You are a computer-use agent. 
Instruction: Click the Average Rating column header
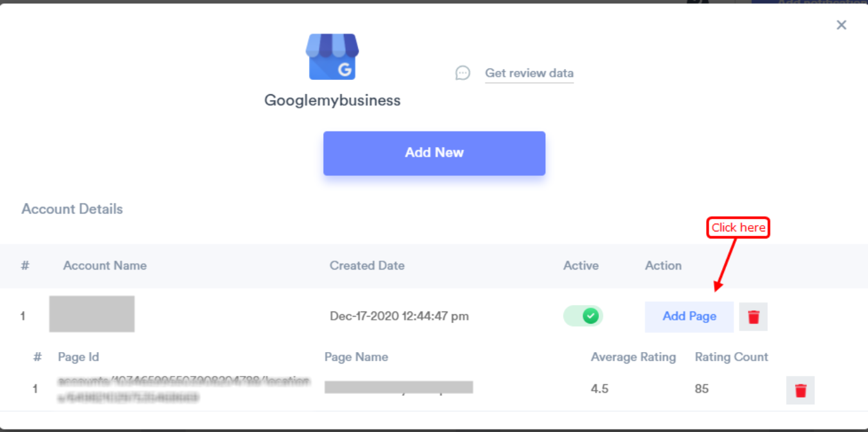[x=634, y=357]
